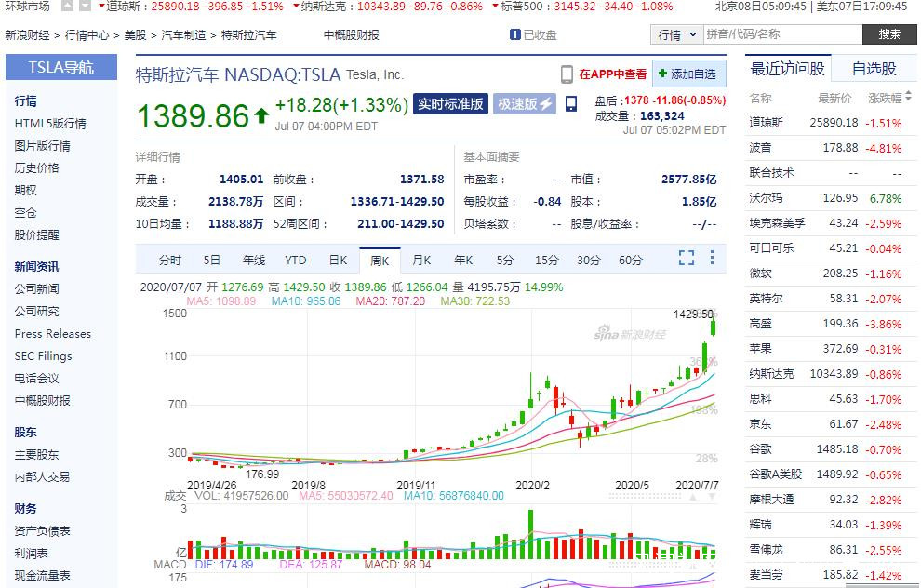921x588 pixels.
Task: Open 内部人交易 in sidebar
Action: [x=42, y=477]
